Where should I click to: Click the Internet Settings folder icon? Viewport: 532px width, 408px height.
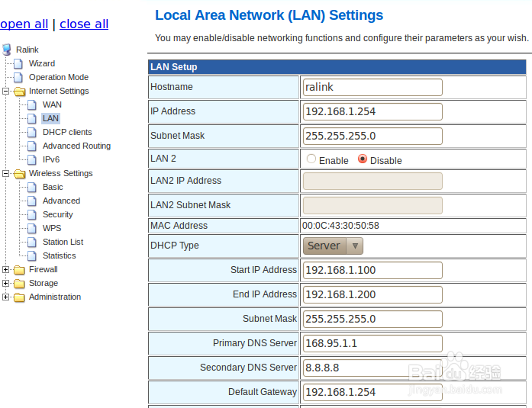[20, 92]
